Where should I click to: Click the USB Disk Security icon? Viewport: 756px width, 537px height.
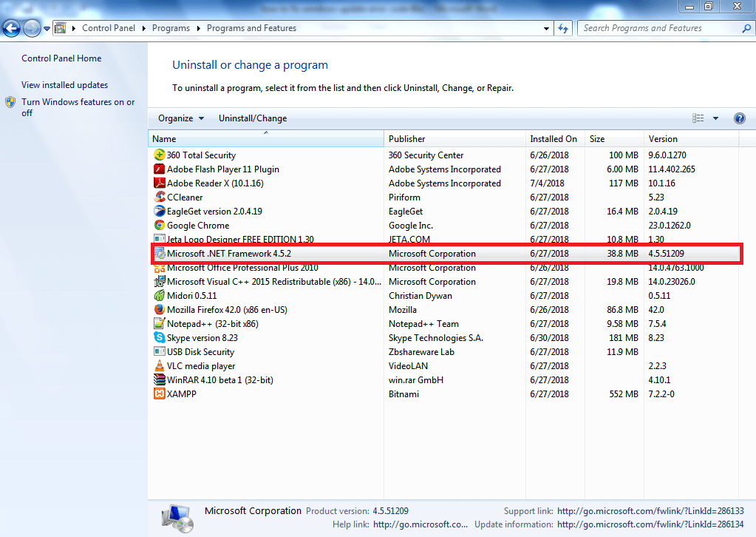point(159,351)
